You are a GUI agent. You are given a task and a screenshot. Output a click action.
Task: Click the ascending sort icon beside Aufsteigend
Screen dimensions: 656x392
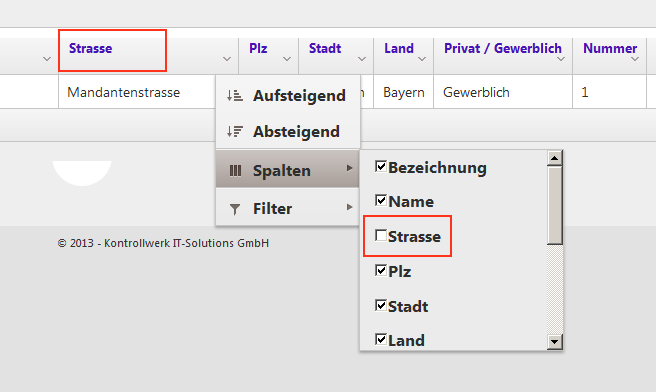pyautogui.click(x=235, y=96)
